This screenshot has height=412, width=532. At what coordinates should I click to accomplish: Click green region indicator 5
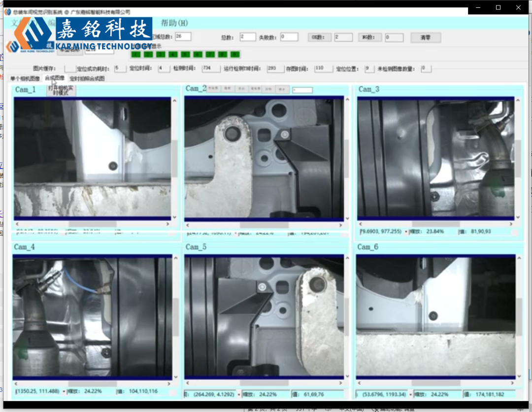pyautogui.click(x=185, y=54)
